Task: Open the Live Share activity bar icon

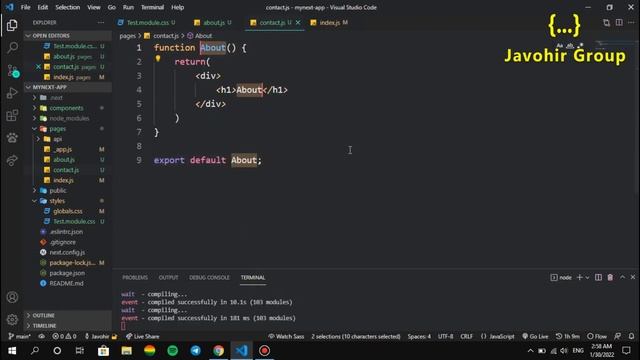Action: 12,160
